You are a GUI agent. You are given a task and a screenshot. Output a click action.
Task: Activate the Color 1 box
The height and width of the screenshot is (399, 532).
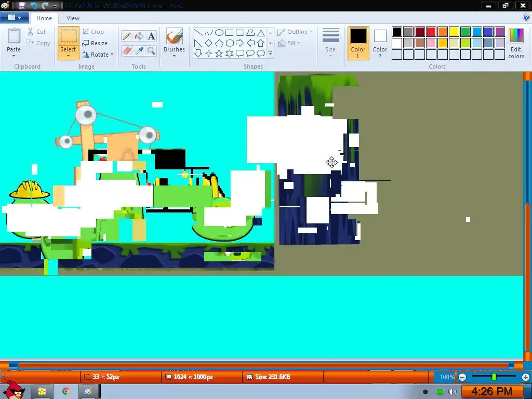[358, 43]
